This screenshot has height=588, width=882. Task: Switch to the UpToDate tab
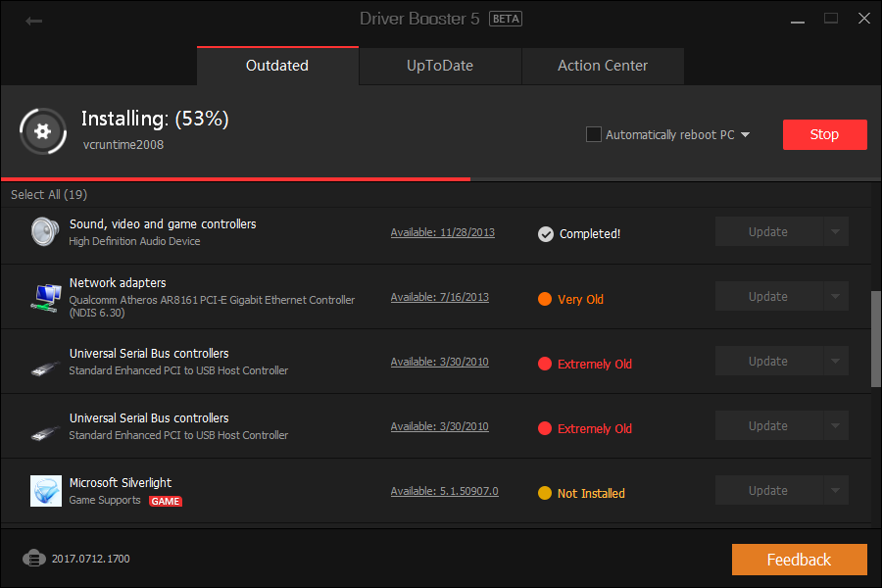coord(440,66)
